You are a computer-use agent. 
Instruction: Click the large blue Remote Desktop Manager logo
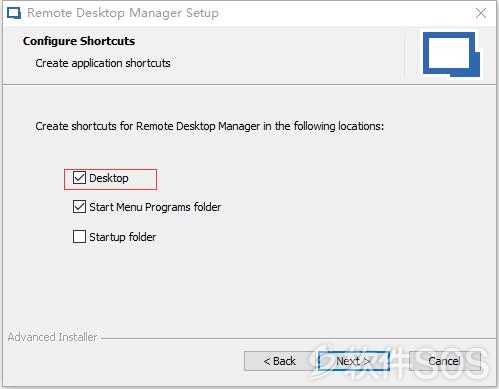click(x=451, y=54)
